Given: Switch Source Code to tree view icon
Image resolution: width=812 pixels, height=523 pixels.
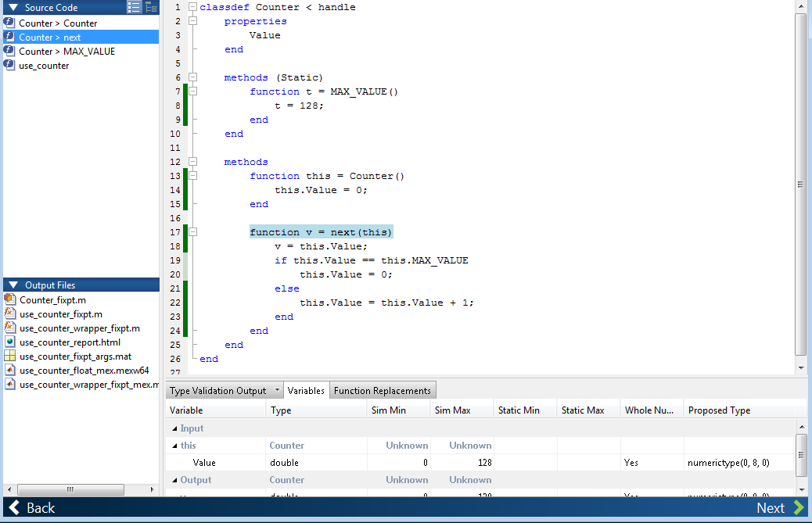Looking at the screenshot, I should 151,7.
